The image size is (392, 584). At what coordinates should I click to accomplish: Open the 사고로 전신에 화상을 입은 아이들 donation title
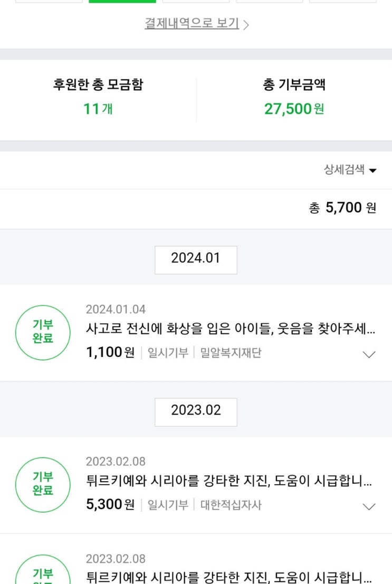coord(230,329)
